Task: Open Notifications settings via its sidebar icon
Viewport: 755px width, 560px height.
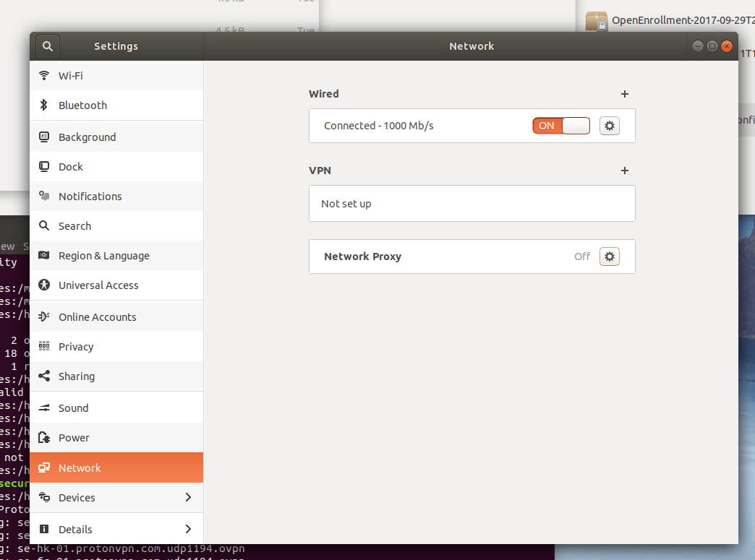Action: (x=44, y=196)
